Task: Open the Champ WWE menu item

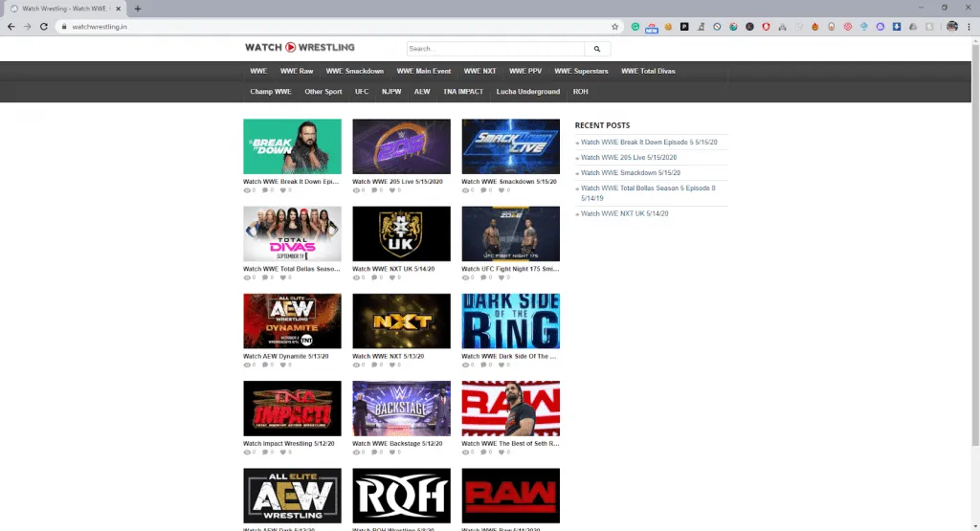Action: (271, 92)
